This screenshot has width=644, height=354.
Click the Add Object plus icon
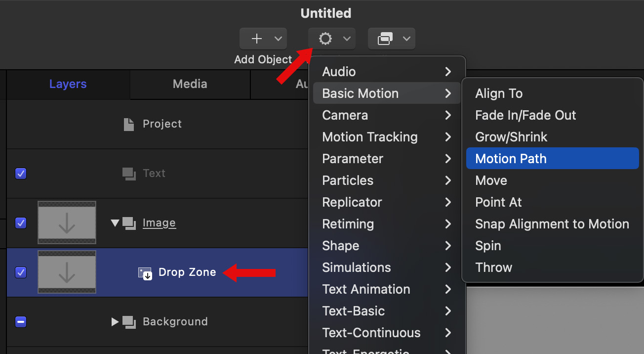point(257,39)
